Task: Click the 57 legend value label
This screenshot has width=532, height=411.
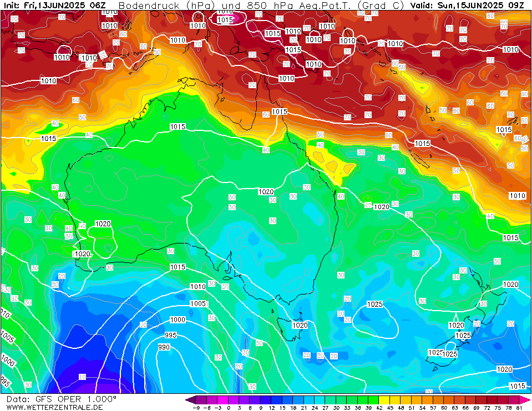Action: click(433, 408)
